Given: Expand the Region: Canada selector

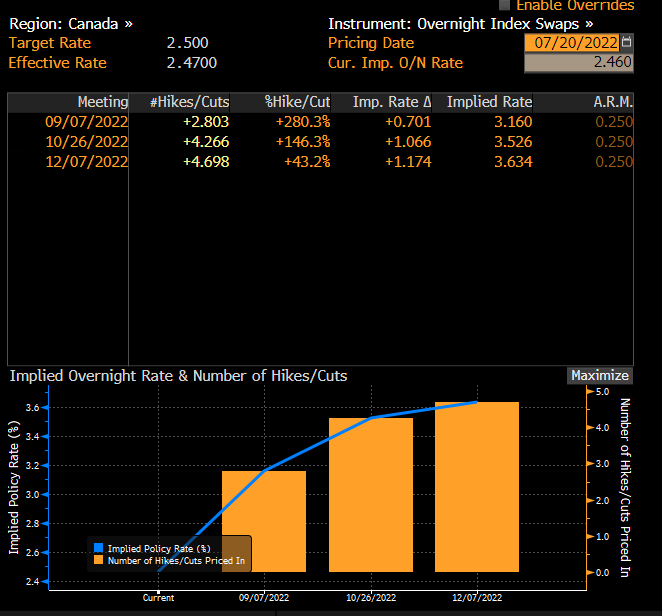Looking at the screenshot, I should point(71,24).
